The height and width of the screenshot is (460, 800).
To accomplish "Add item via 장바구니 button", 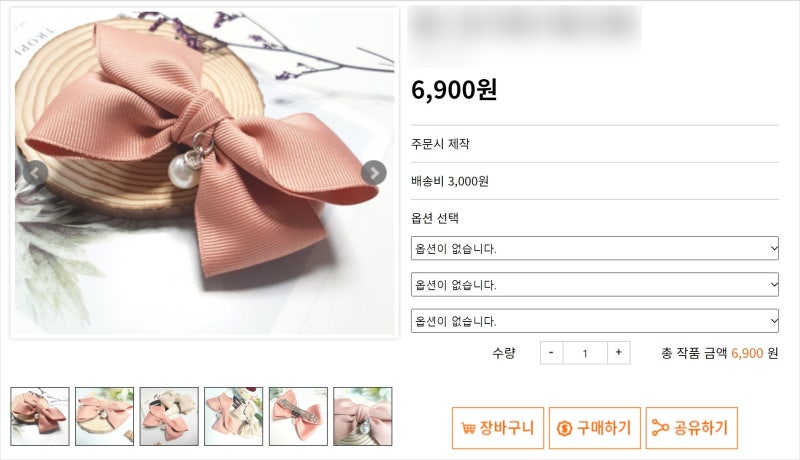I will click(x=498, y=428).
